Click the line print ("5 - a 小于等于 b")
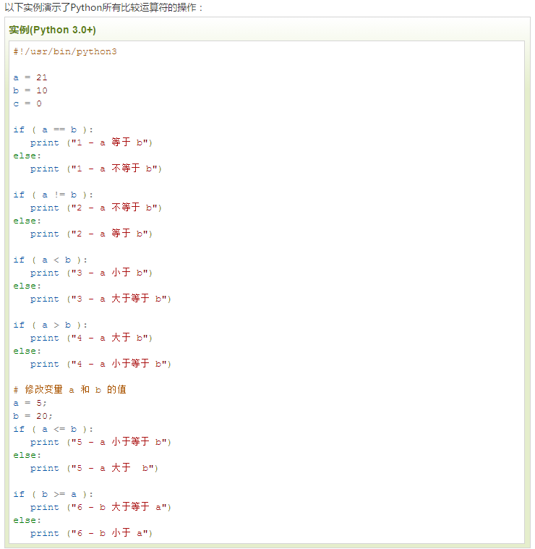Screen dimensions: 535x549 tap(100, 442)
